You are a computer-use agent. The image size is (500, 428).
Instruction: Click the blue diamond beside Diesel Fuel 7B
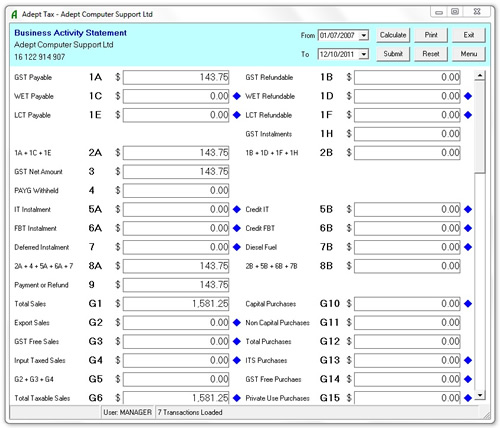coord(468,247)
